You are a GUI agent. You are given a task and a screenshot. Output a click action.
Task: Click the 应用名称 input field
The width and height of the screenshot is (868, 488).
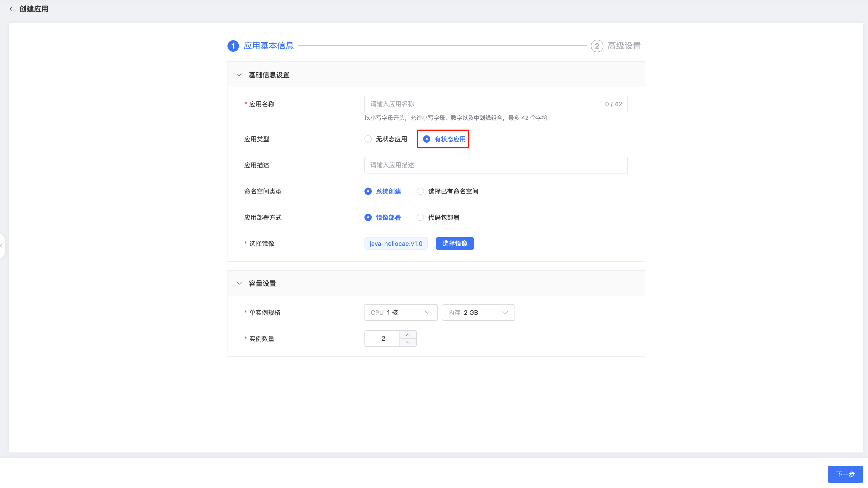(485, 104)
